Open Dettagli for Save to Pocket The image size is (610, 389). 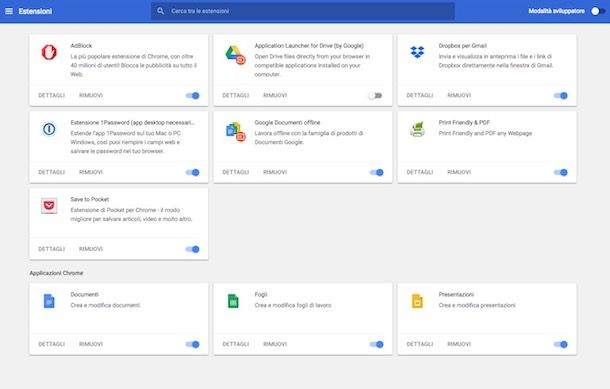[51, 249]
